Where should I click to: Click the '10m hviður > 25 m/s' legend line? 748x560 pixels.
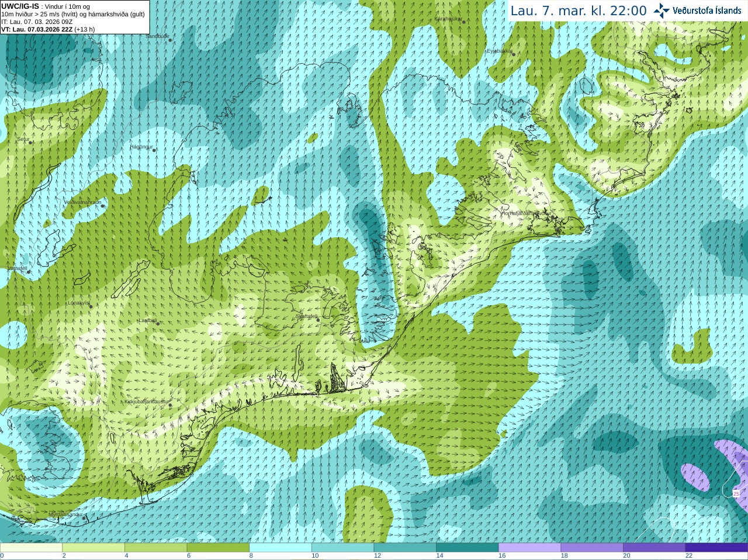pyautogui.click(x=73, y=14)
